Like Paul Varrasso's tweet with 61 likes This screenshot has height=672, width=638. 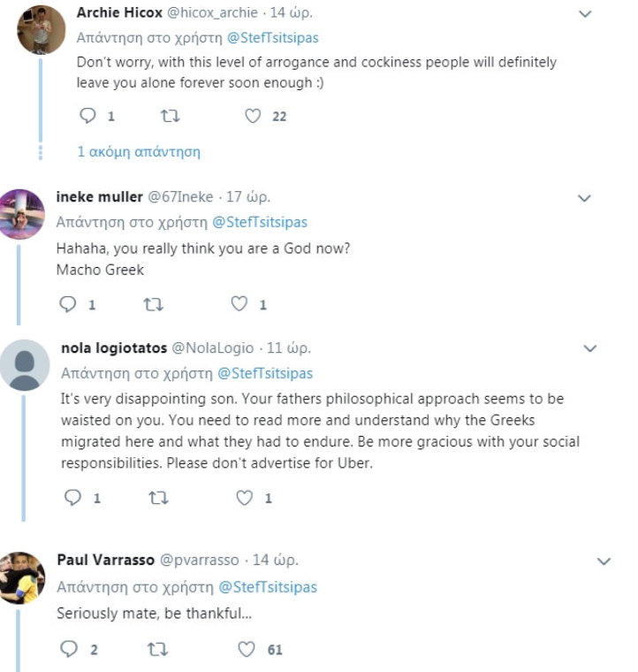pyautogui.click(x=247, y=650)
